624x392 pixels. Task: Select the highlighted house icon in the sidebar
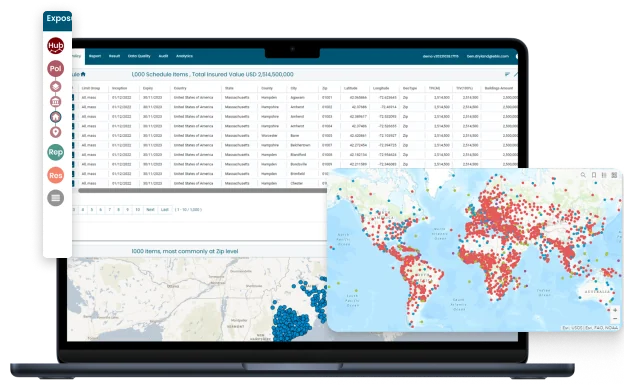tap(55, 117)
